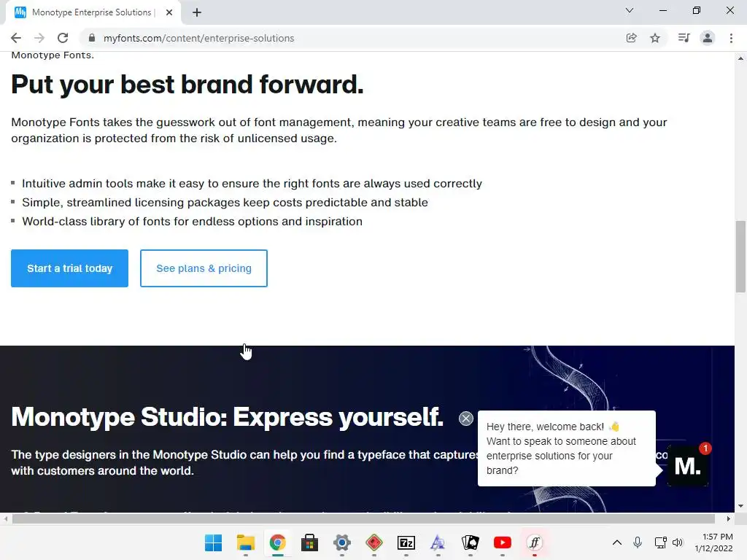Click the scroll up arrow
The height and width of the screenshot is (560, 747).
740,58
